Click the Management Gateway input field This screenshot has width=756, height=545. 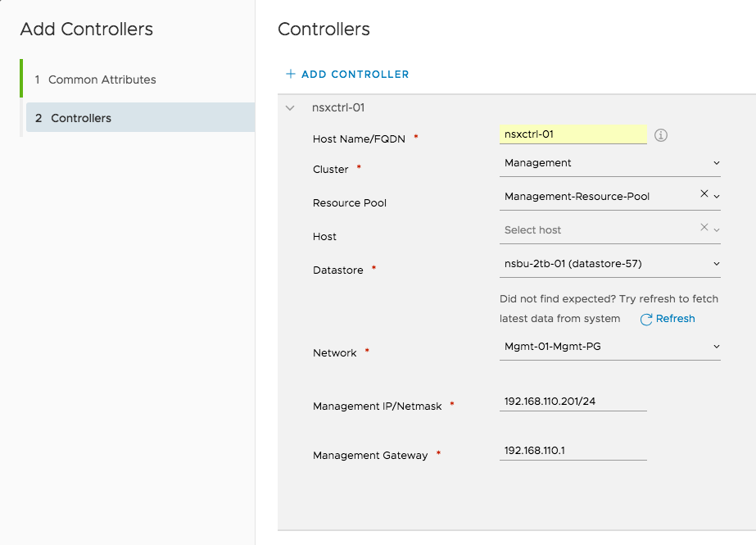(573, 451)
